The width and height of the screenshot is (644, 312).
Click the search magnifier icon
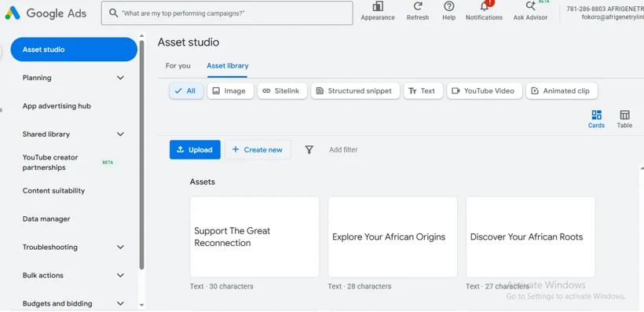coord(113,13)
